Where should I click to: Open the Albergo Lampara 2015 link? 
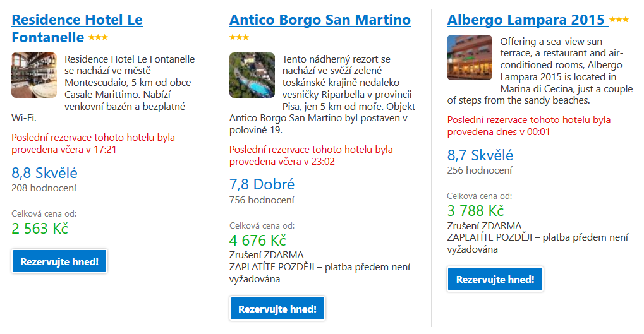click(528, 20)
